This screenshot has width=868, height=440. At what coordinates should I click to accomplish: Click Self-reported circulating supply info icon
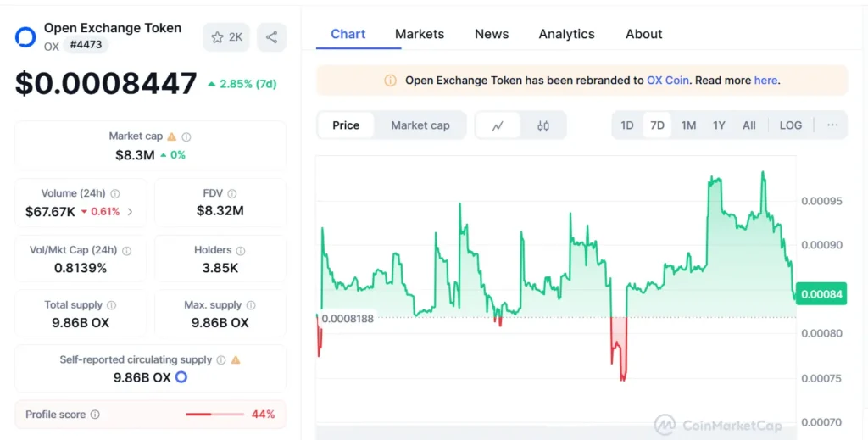[221, 359]
